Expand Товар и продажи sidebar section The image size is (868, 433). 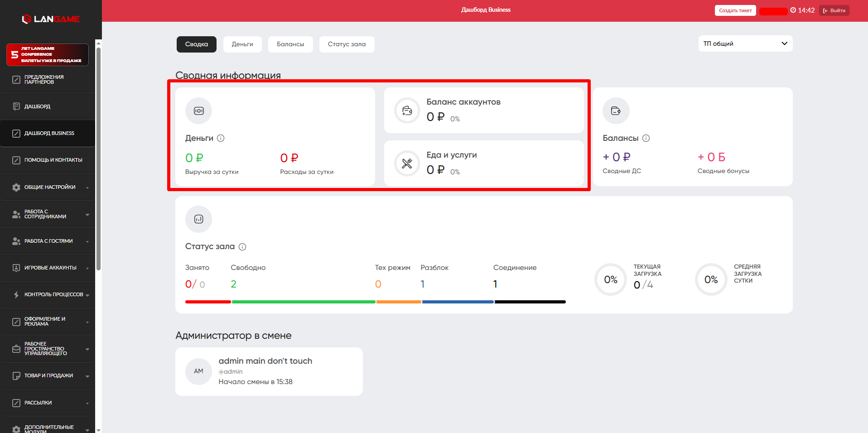click(50, 375)
